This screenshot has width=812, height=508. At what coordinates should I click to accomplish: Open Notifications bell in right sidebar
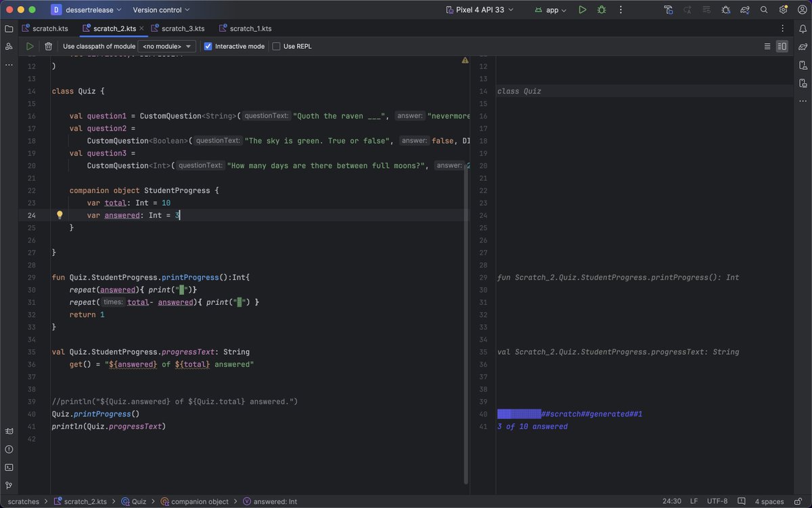coord(803,29)
